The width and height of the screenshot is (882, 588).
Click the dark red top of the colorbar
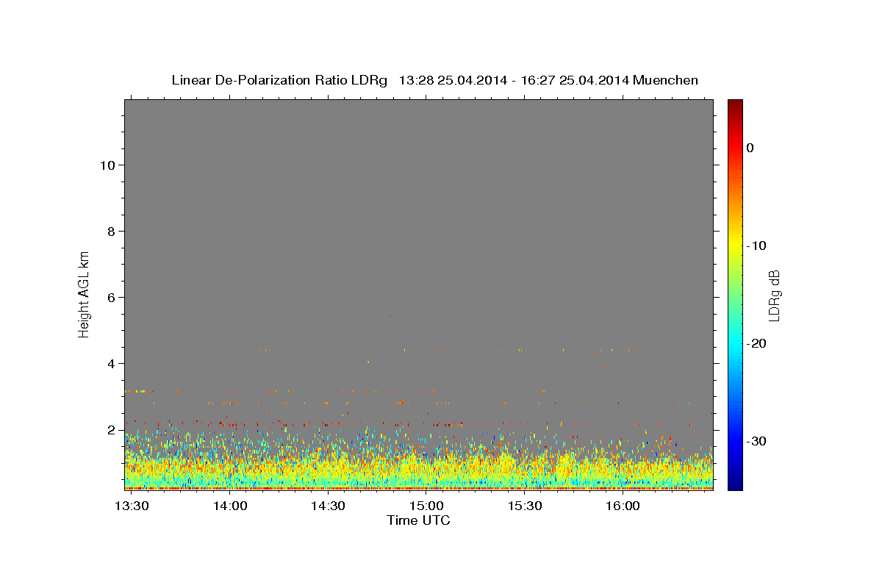[x=735, y=105]
